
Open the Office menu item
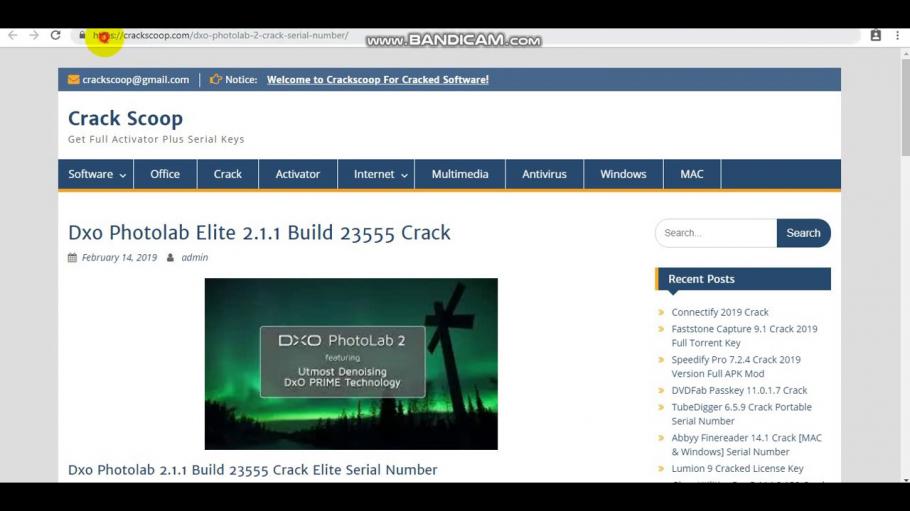pos(165,174)
